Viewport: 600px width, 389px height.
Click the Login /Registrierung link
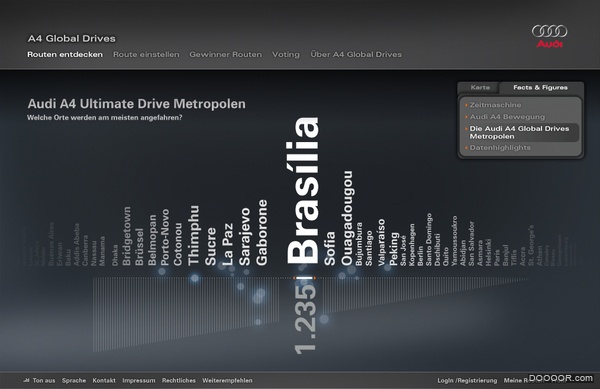(x=467, y=380)
